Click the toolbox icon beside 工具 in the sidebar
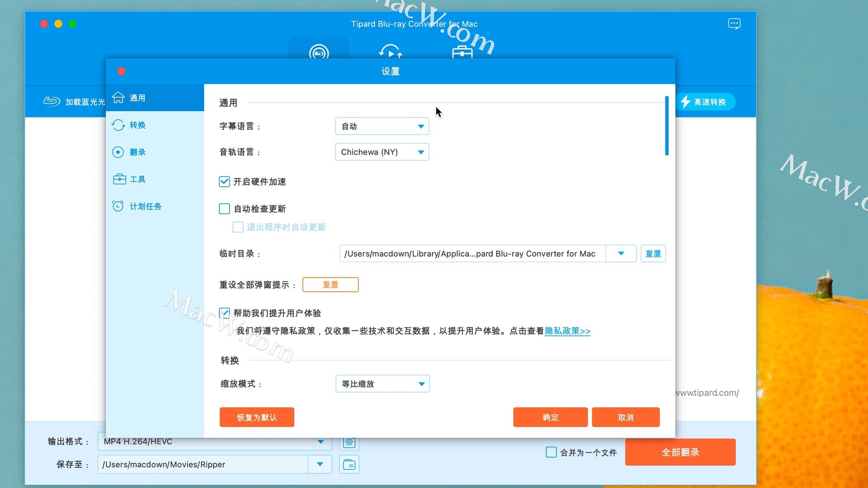The width and height of the screenshot is (868, 488). click(119, 179)
